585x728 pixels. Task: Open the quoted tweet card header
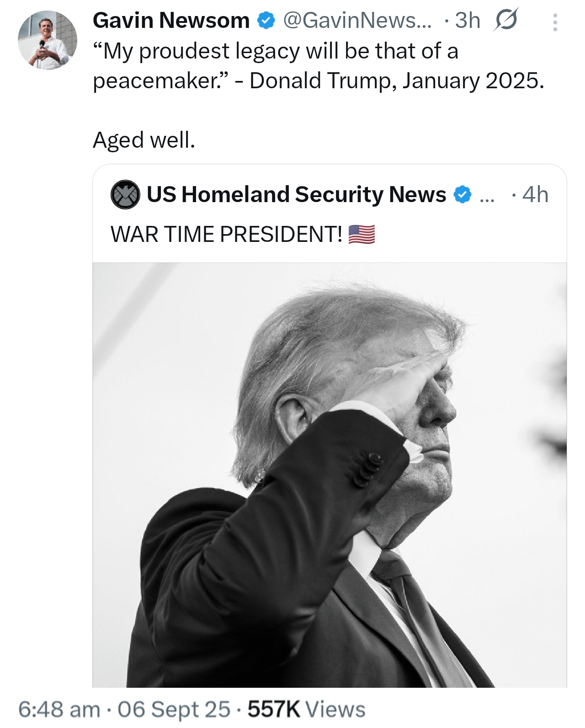pos(330,195)
